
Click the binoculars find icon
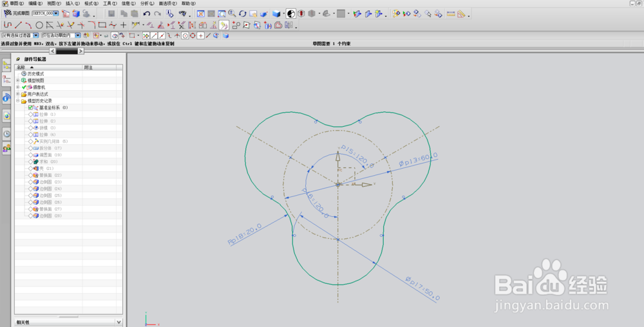click(x=182, y=14)
